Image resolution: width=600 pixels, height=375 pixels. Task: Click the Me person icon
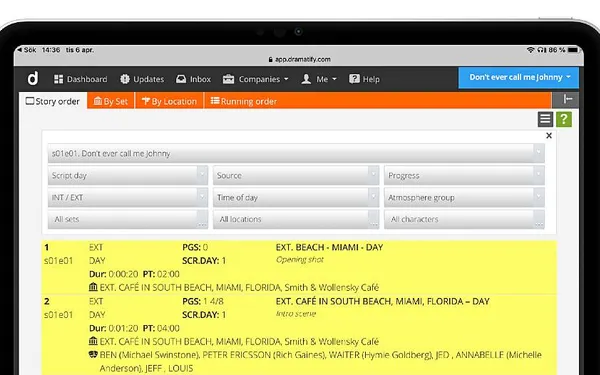click(x=306, y=79)
